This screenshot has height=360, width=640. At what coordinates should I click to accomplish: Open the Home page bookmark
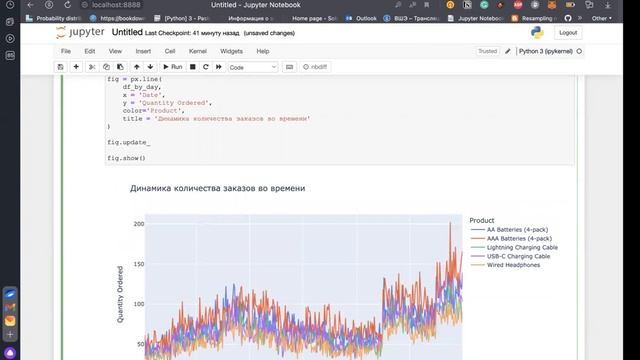pos(313,18)
